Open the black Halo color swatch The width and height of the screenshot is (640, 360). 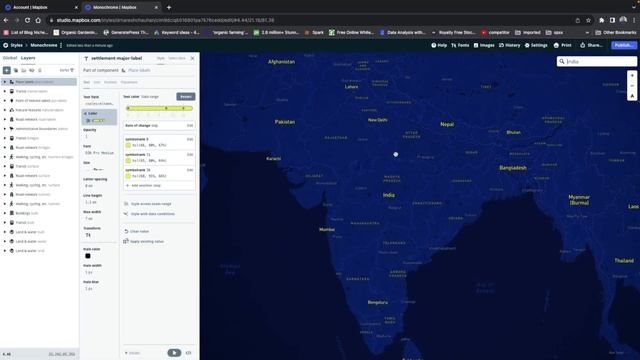[88, 256]
